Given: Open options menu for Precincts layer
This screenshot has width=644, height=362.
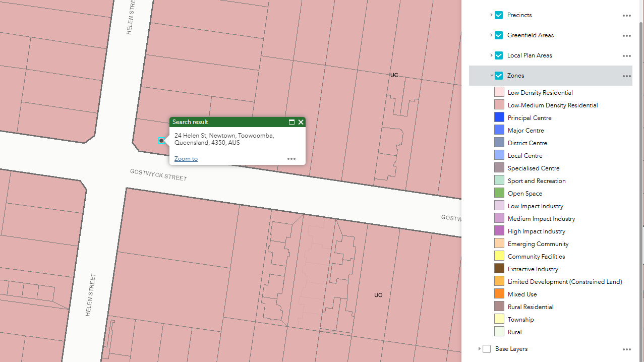Looking at the screenshot, I should coord(626,16).
